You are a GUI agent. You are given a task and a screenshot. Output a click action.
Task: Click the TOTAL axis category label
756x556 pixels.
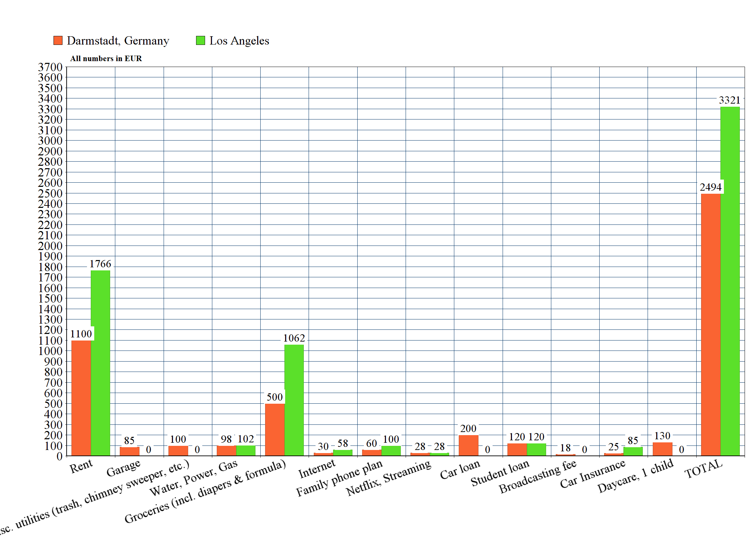click(x=703, y=469)
